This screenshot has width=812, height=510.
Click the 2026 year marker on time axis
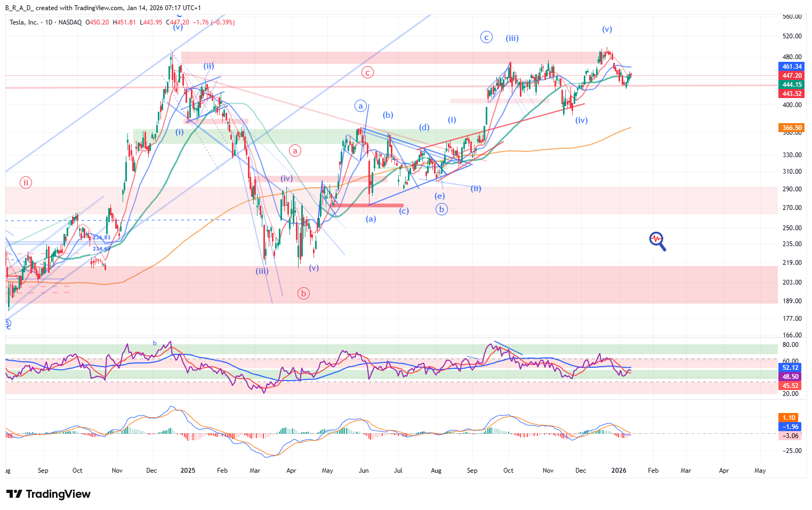click(618, 471)
